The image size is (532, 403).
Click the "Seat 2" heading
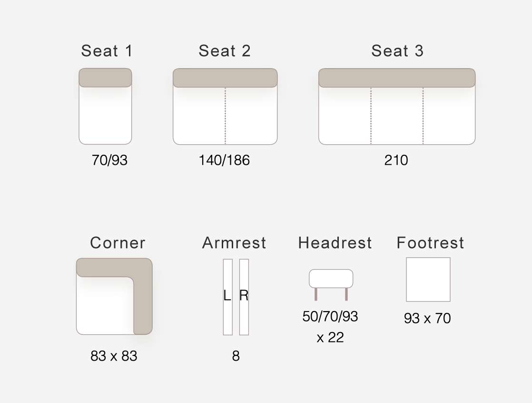225,51
